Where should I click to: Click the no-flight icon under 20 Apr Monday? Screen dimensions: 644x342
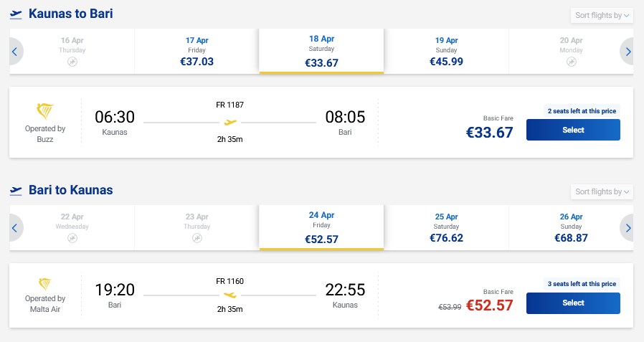pos(571,62)
